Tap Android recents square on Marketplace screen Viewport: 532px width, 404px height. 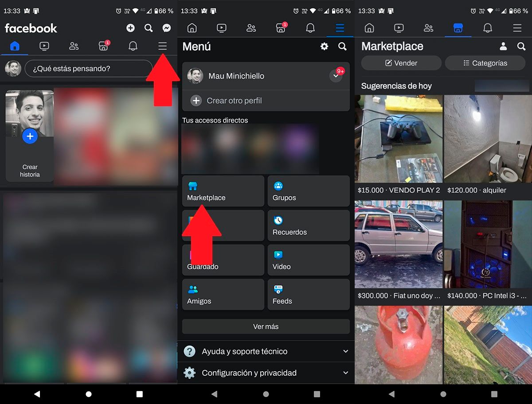(x=494, y=394)
